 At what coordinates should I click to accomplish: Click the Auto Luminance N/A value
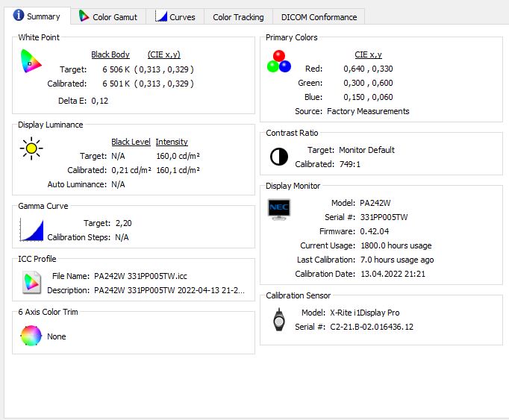pyautogui.click(x=118, y=184)
